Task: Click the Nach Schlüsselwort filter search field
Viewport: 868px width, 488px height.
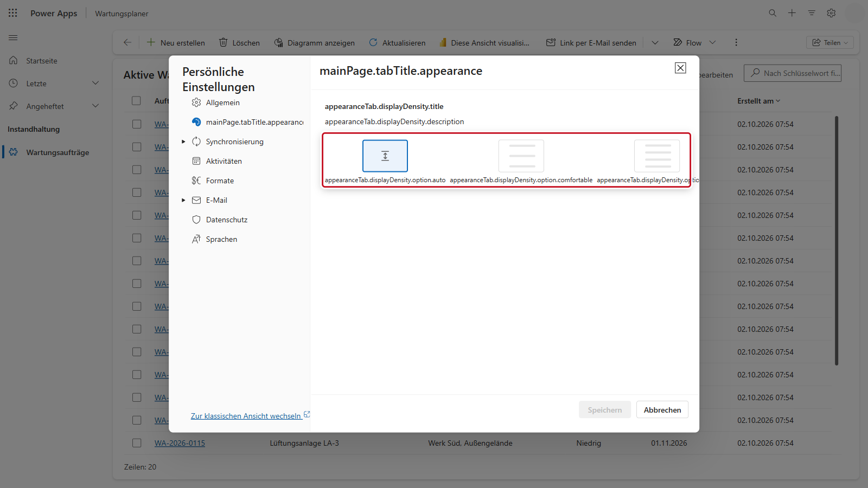Action: point(793,73)
